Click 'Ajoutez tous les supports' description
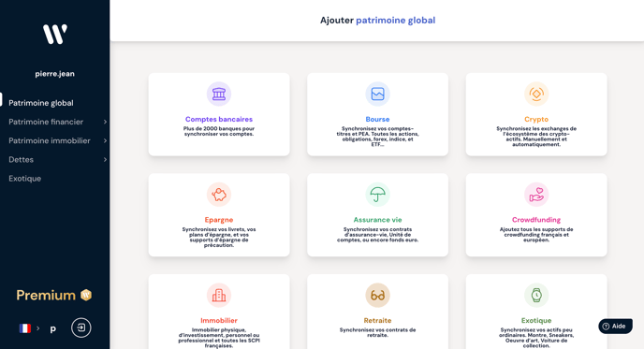This screenshot has width=644, height=349. click(536, 235)
